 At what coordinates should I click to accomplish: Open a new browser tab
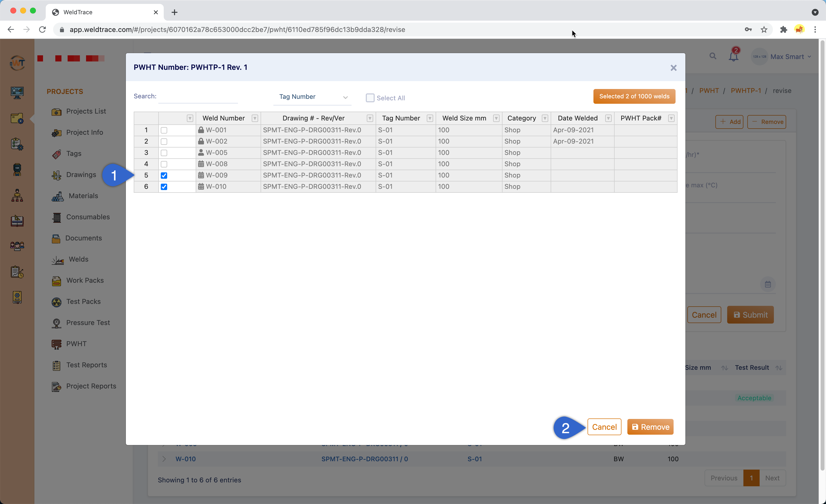[x=174, y=12]
